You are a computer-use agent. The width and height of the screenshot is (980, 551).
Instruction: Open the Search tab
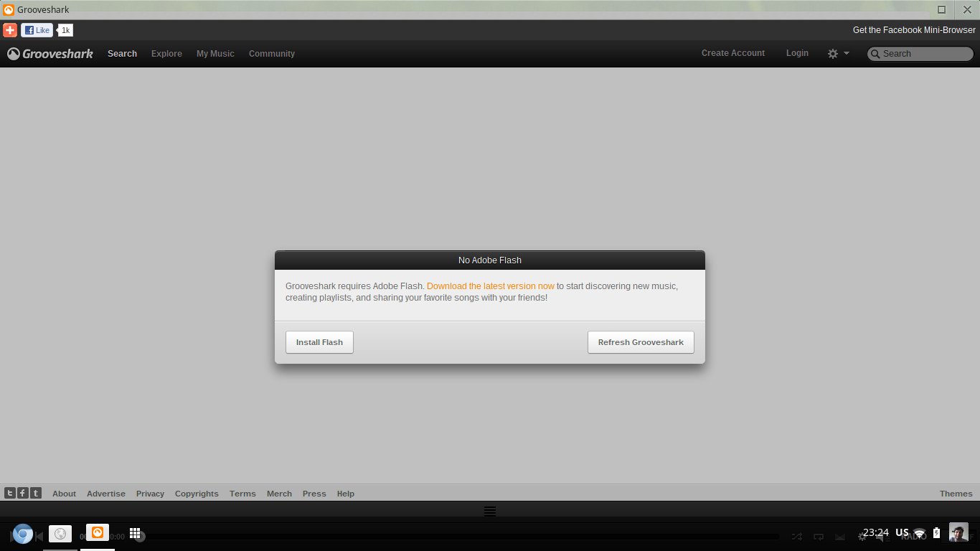[122, 54]
